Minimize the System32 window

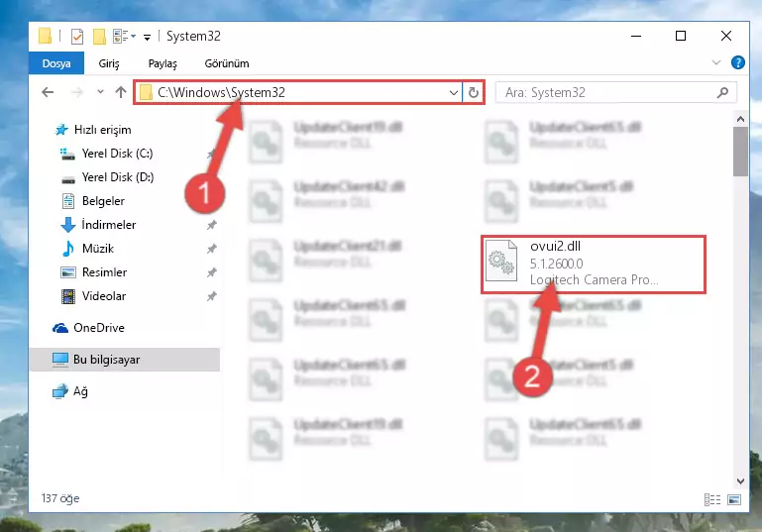(x=636, y=36)
